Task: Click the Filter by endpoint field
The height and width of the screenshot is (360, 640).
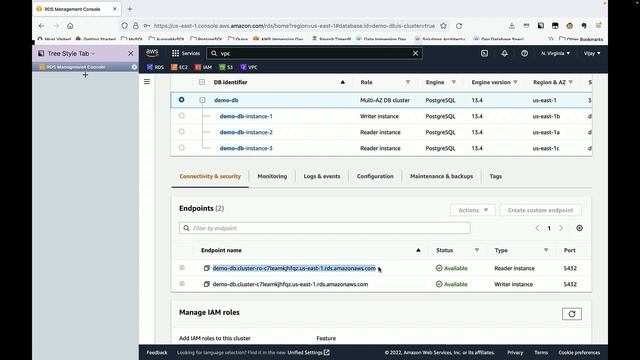Action: tap(324, 228)
